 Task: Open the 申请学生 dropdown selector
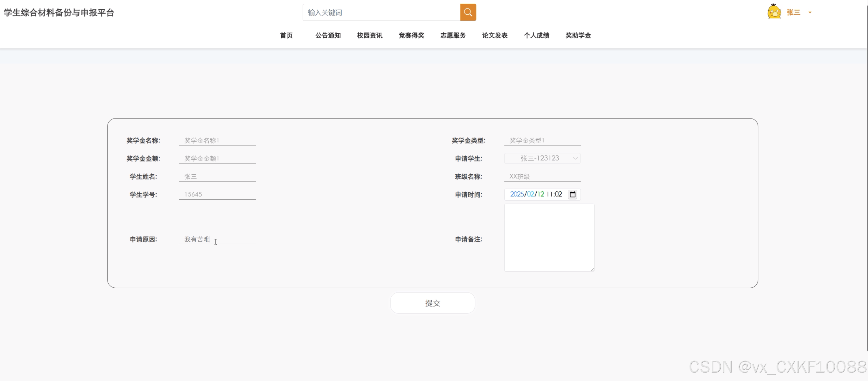[542, 158]
